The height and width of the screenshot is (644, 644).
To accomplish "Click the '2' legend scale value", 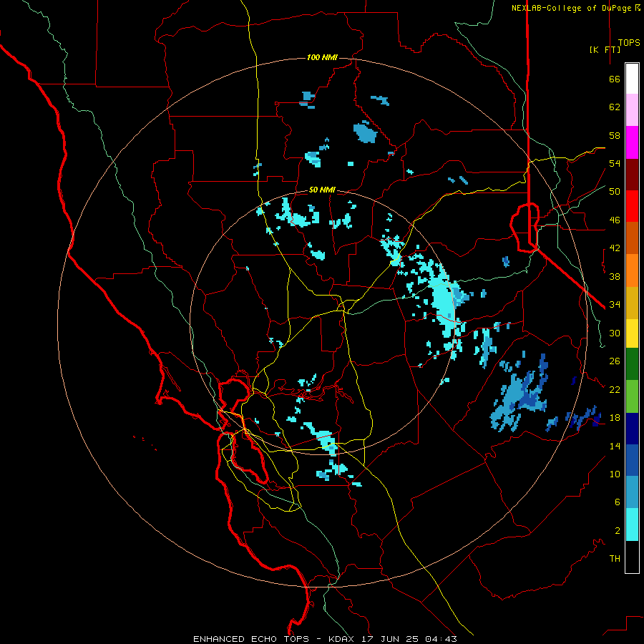I will [x=617, y=531].
